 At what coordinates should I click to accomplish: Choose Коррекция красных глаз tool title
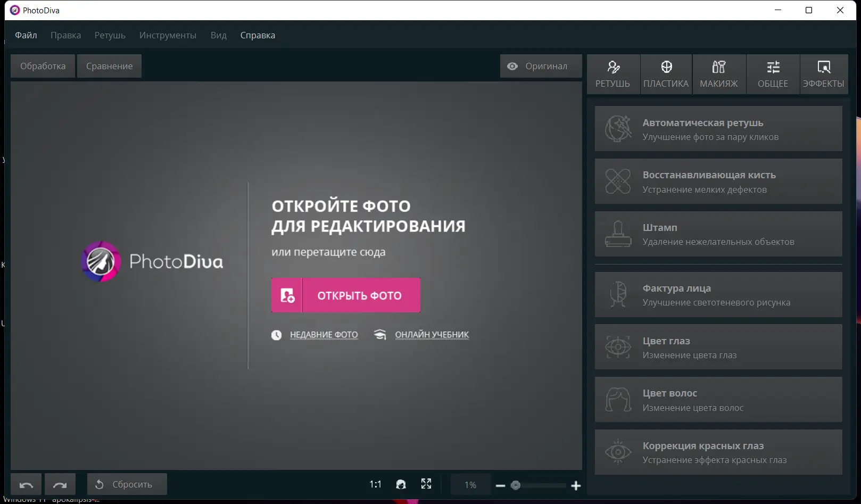click(x=703, y=446)
